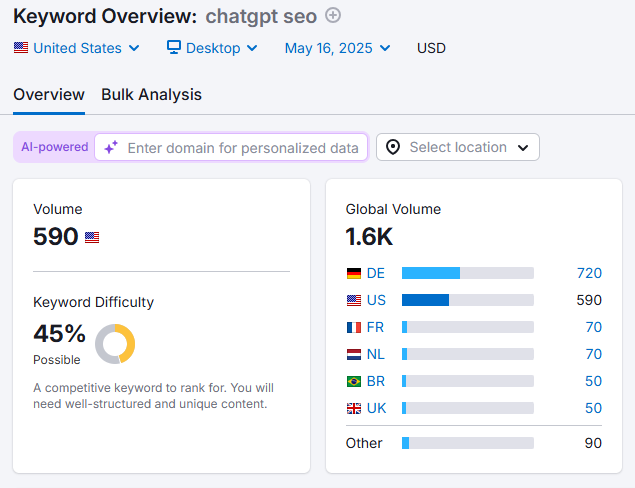
Task: Click the UK flag icon
Action: point(354,408)
